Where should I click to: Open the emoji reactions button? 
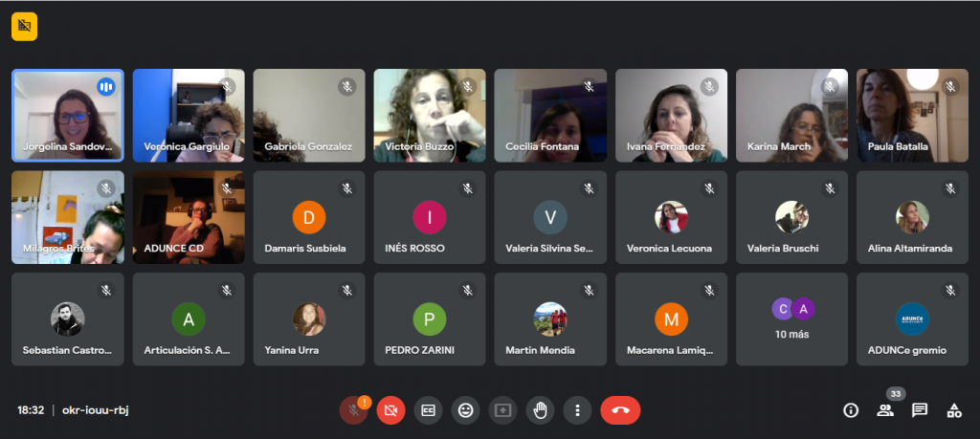point(466,410)
